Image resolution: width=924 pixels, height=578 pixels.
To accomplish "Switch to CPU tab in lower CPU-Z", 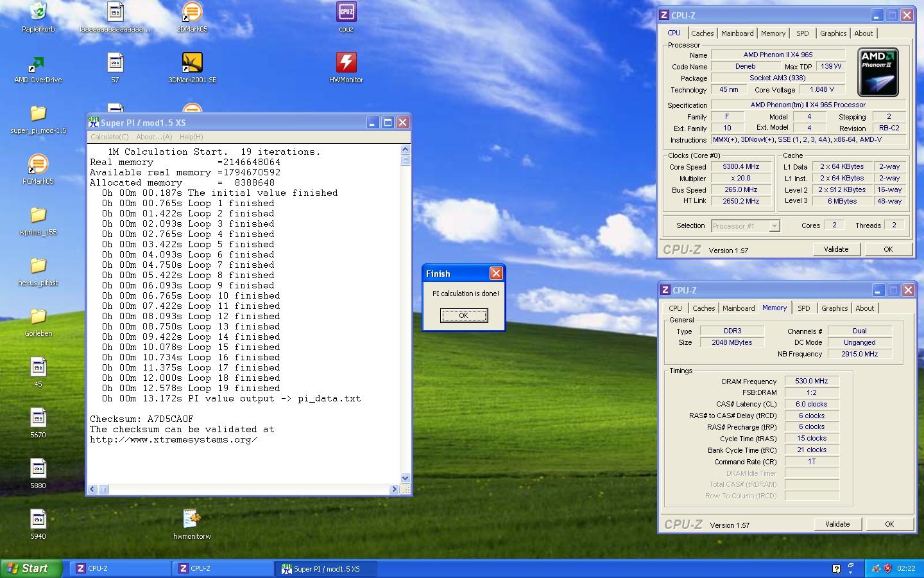I will pyautogui.click(x=676, y=308).
